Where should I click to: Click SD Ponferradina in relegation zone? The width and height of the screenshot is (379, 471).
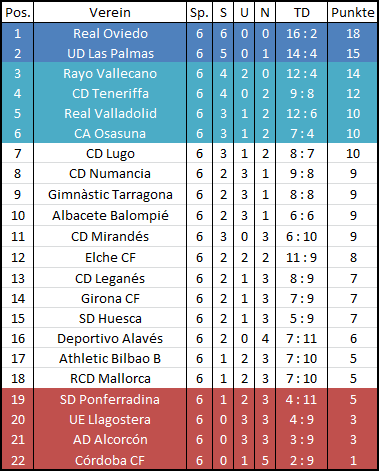110,399
